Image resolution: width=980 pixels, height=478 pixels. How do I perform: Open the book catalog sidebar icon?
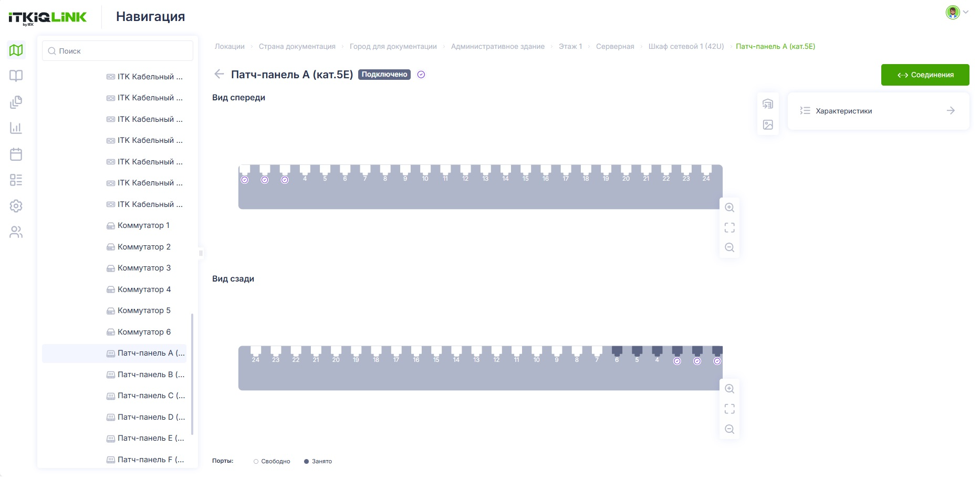(16, 76)
